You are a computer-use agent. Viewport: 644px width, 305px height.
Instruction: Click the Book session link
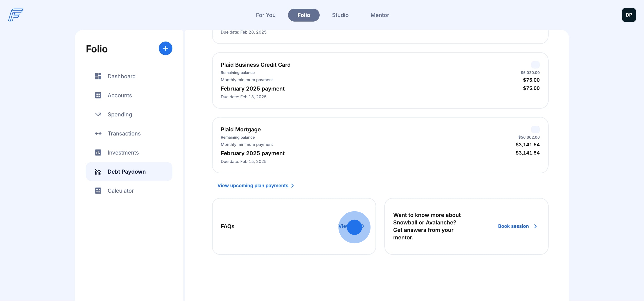(x=513, y=226)
